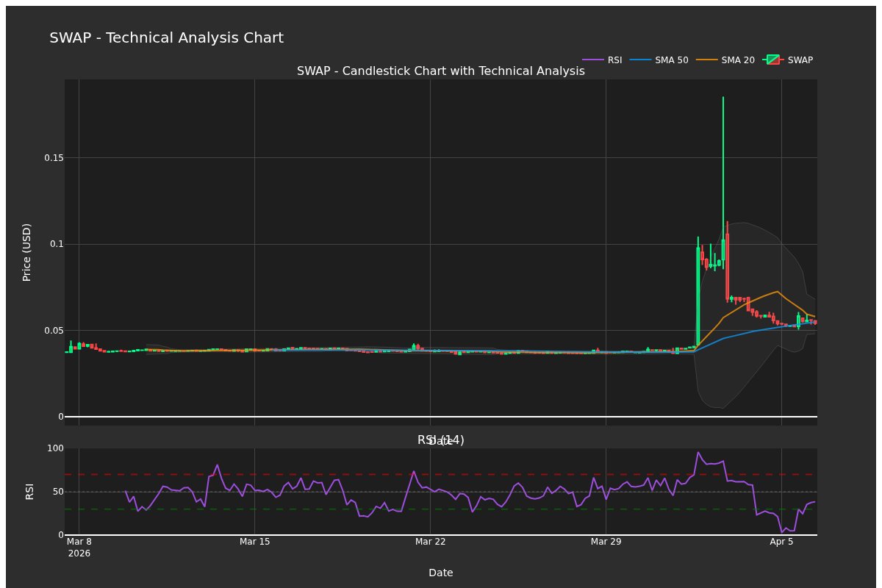Click the 'RSI (14)' subplot title
The image size is (882, 588).
(441, 440)
